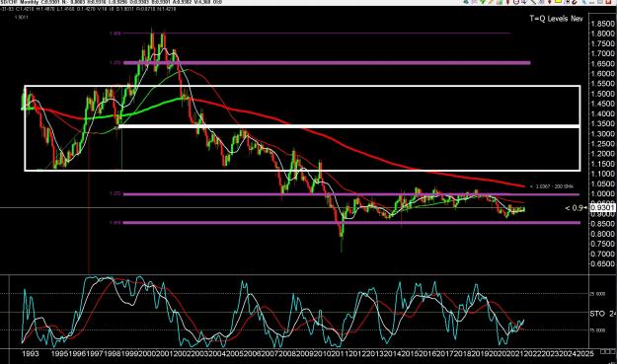Select the thick purple level line near 1.6500
The height and width of the screenshot is (364, 617).
point(327,62)
